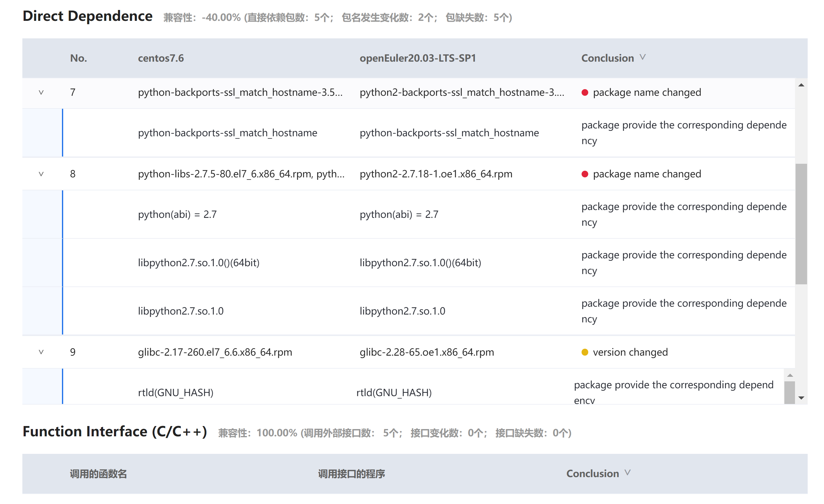The height and width of the screenshot is (504, 824).
Task: Click inner nested table scrollbar thumb
Action: point(790,393)
